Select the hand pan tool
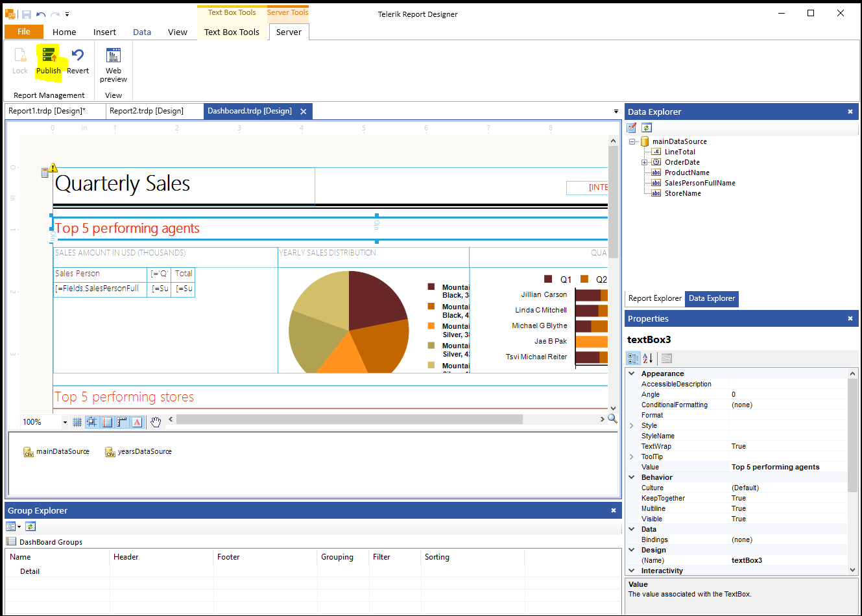 point(156,422)
